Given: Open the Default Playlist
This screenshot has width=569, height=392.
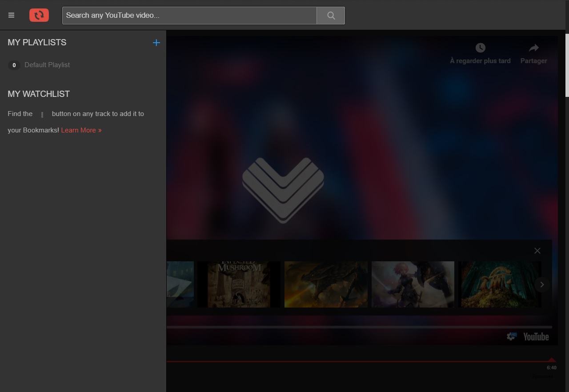Looking at the screenshot, I should click(47, 65).
